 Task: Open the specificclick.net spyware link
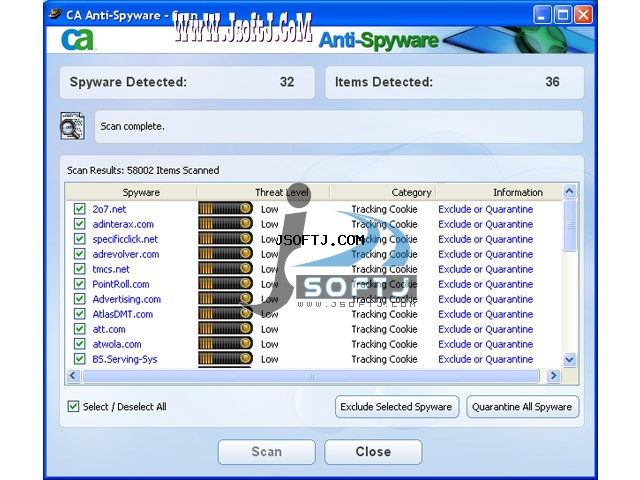pyautogui.click(x=125, y=239)
